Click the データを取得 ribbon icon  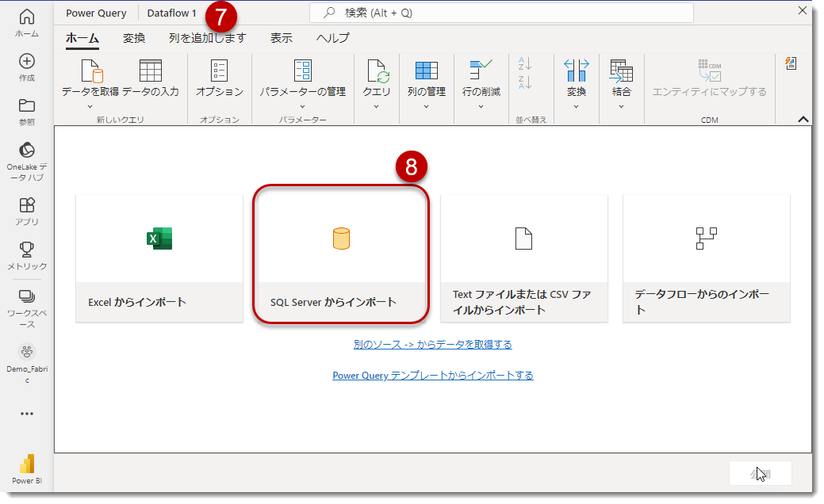pyautogui.click(x=91, y=71)
